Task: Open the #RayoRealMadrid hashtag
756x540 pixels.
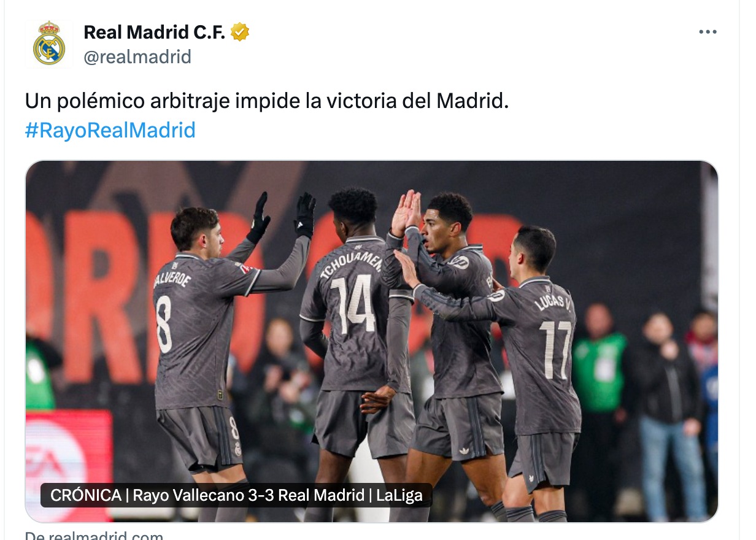Action: click(110, 130)
